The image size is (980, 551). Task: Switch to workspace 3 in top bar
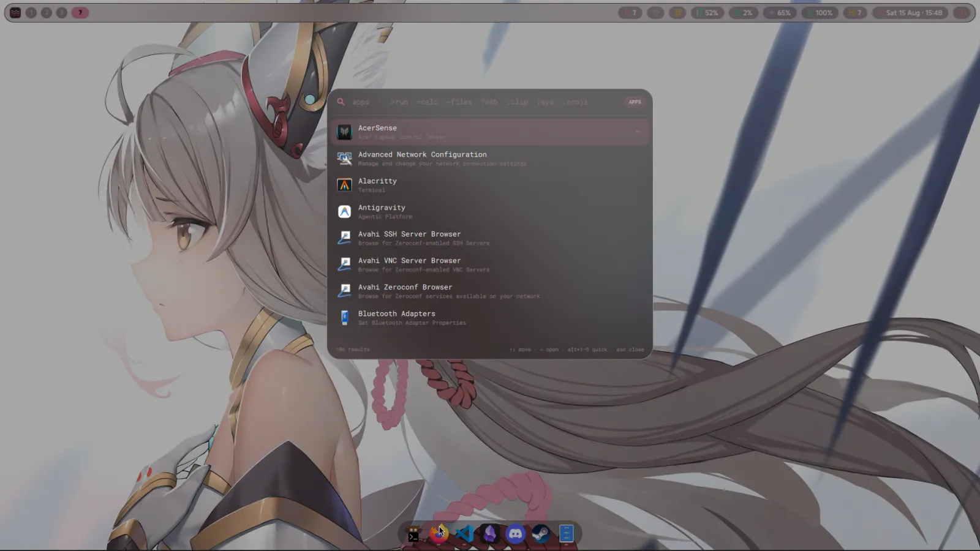pyautogui.click(x=61, y=12)
